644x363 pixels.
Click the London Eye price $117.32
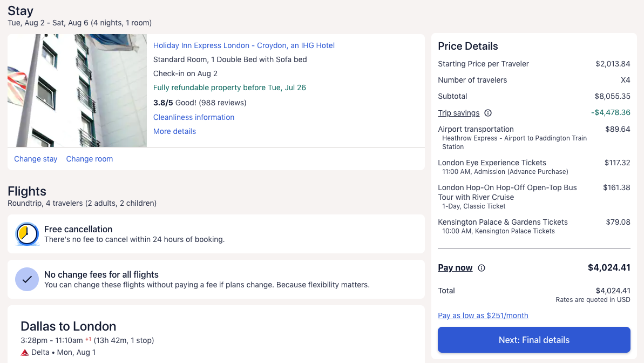coord(618,163)
